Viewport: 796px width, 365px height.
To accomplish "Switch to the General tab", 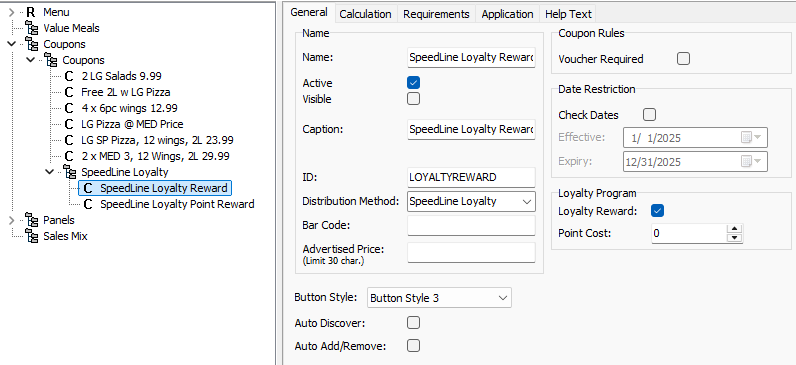I will click(309, 13).
